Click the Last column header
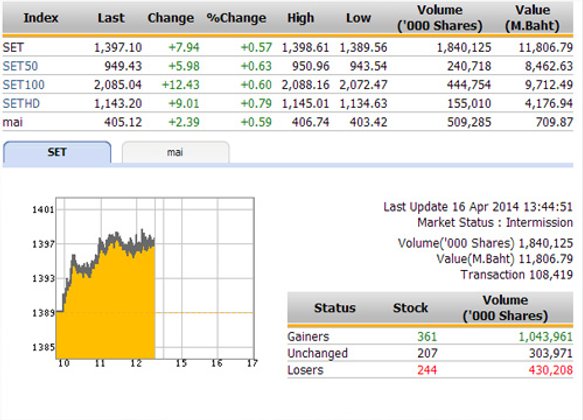 click(111, 18)
